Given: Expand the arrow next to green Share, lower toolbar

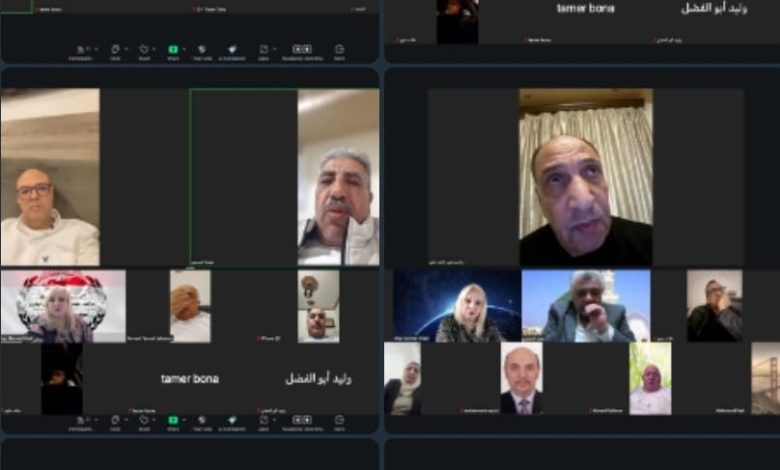Looking at the screenshot, I should [x=182, y=420].
